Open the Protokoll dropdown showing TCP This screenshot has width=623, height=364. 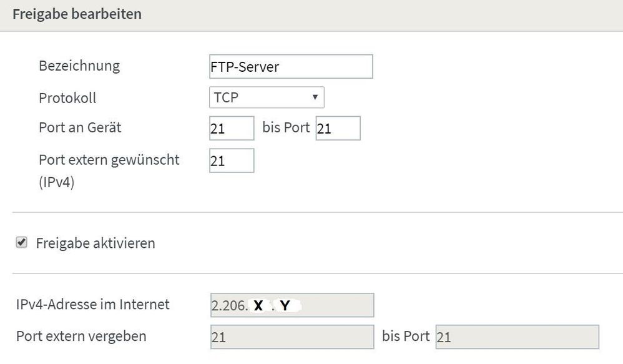click(267, 97)
